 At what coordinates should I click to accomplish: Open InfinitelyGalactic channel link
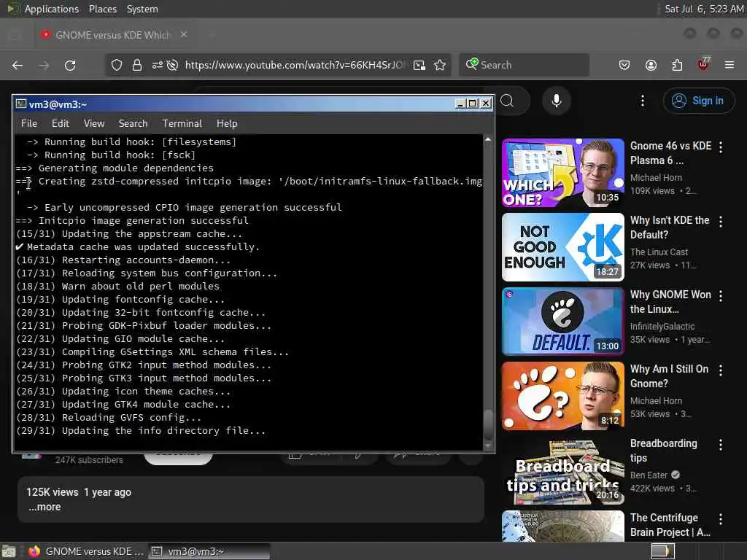(662, 326)
